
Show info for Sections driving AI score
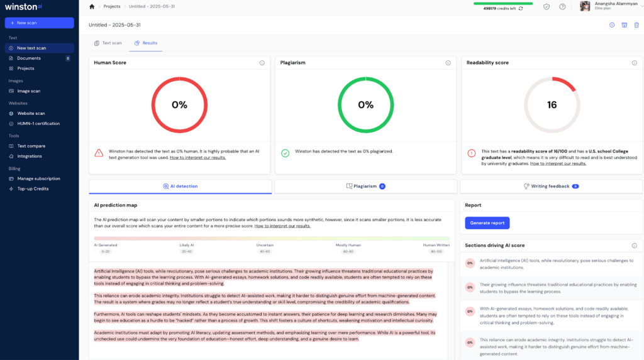pyautogui.click(x=634, y=246)
